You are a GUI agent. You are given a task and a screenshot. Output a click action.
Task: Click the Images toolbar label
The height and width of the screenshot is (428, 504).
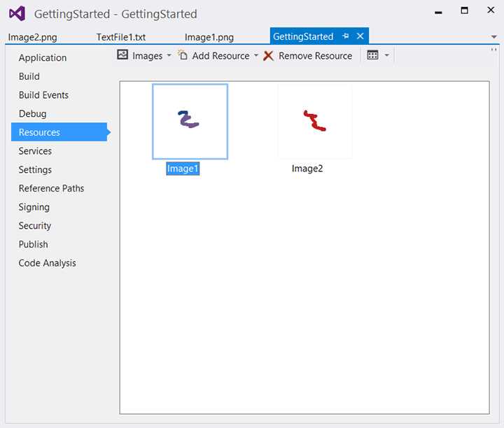pos(148,56)
